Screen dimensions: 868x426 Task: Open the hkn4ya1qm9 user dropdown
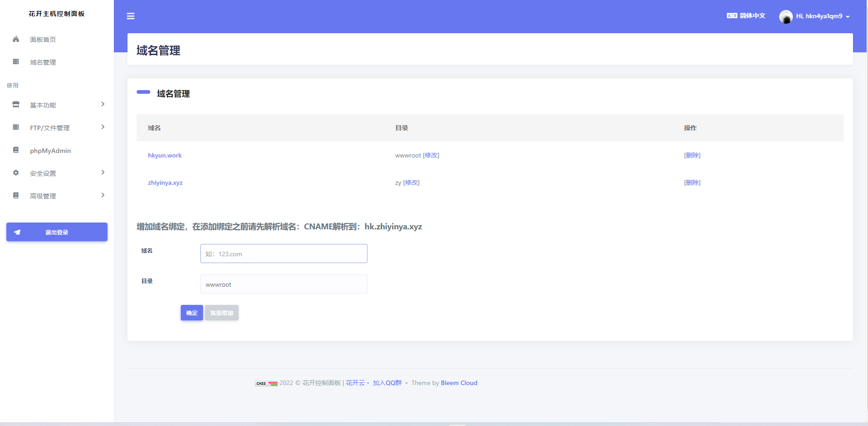tap(823, 16)
